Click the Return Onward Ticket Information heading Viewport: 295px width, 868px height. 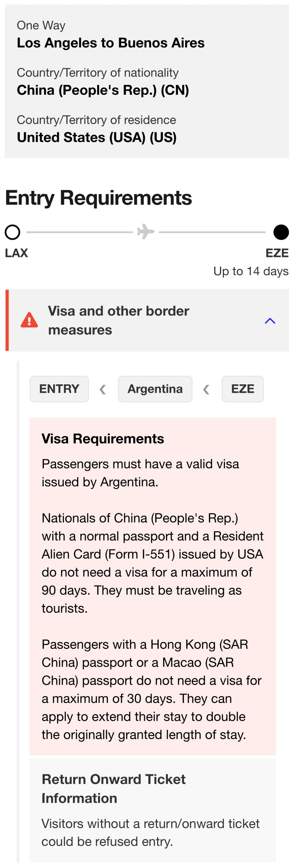click(114, 788)
